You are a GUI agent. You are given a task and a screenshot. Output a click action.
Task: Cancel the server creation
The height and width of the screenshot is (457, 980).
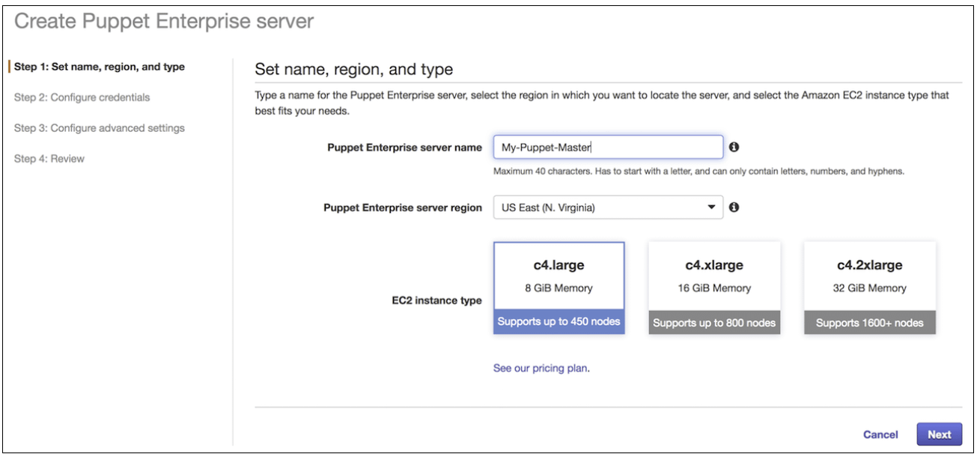(880, 435)
